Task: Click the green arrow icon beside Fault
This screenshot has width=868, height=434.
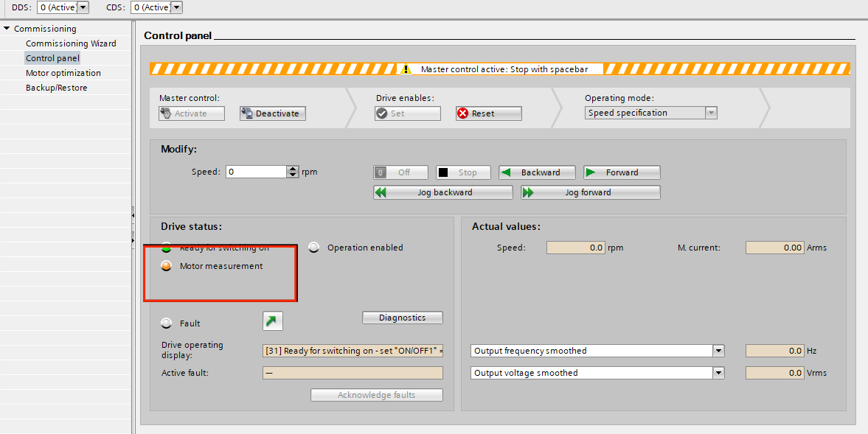Action: click(x=273, y=321)
